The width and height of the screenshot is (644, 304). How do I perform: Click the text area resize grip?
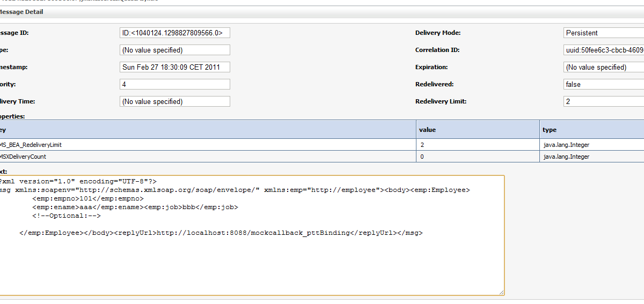point(502,292)
